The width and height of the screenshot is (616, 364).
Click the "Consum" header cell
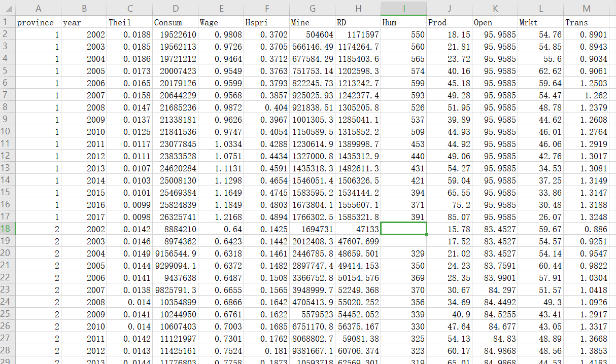(x=176, y=22)
